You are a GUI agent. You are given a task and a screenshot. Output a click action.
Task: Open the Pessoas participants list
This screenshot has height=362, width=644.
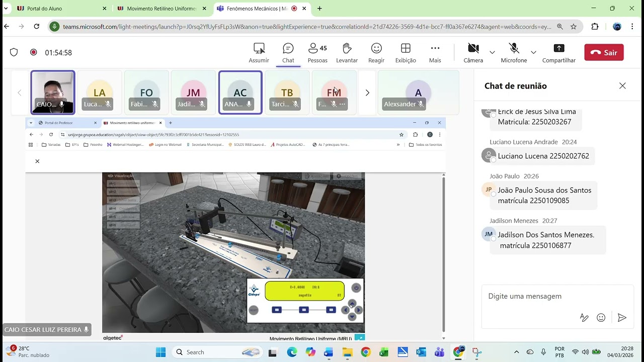pos(317,53)
